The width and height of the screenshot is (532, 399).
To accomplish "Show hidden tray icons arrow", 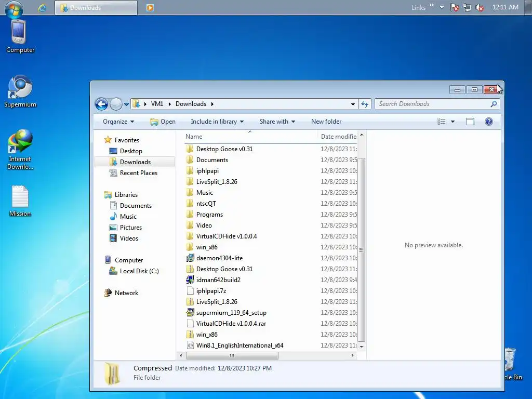I will [442, 7].
